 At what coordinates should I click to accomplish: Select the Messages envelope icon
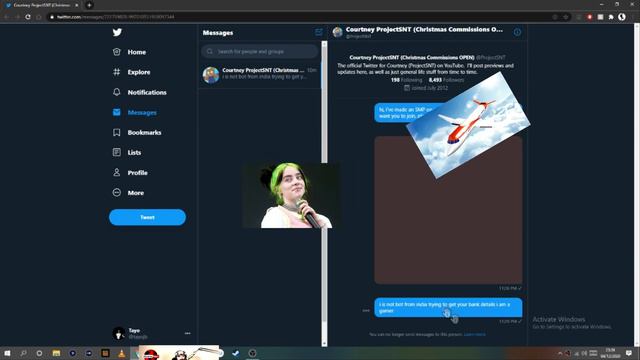[x=117, y=112]
